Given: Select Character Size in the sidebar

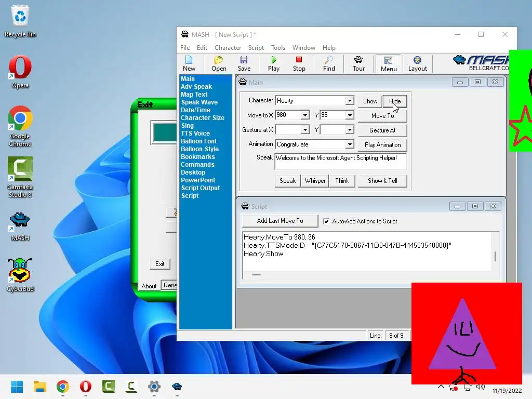Looking at the screenshot, I should [202, 118].
